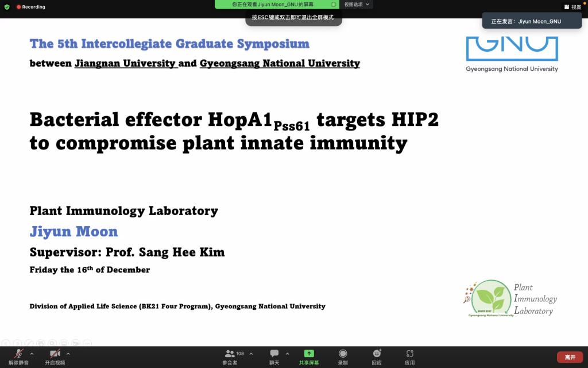Image resolution: width=588 pixels, height=368 pixels.
Task: Click the icon inside the green sharing banner
Action: tap(334, 4)
